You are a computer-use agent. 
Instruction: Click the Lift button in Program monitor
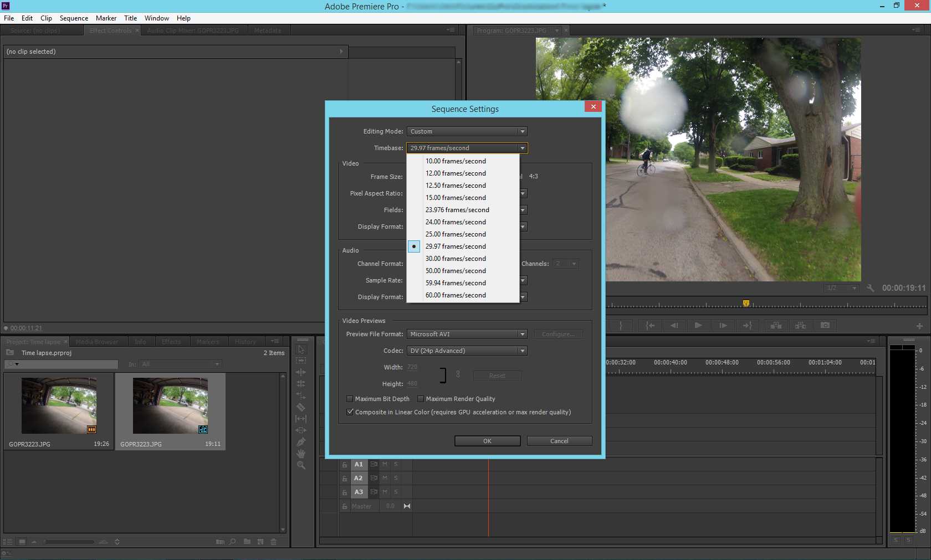[x=776, y=326]
